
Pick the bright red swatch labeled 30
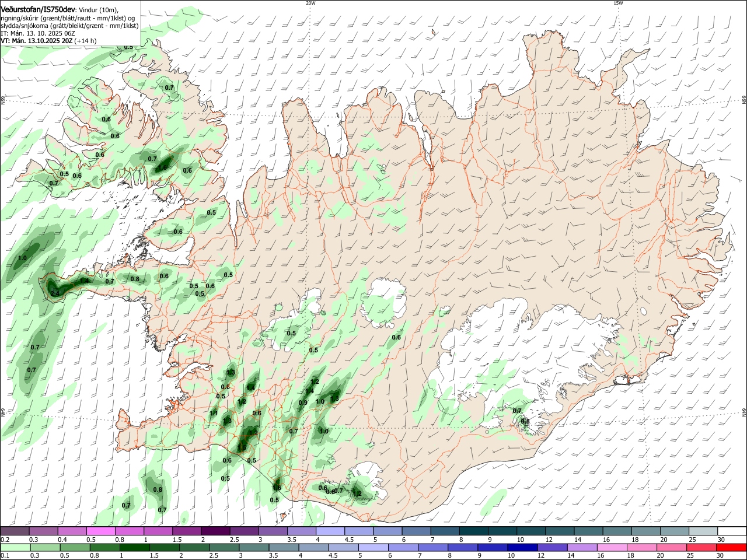tap(731, 548)
